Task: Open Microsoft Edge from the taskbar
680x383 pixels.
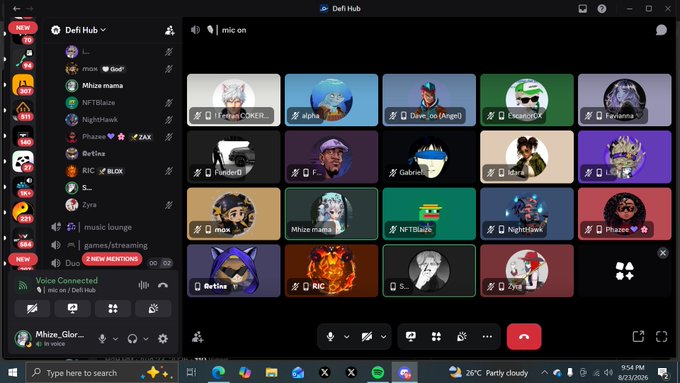Action: click(218, 373)
